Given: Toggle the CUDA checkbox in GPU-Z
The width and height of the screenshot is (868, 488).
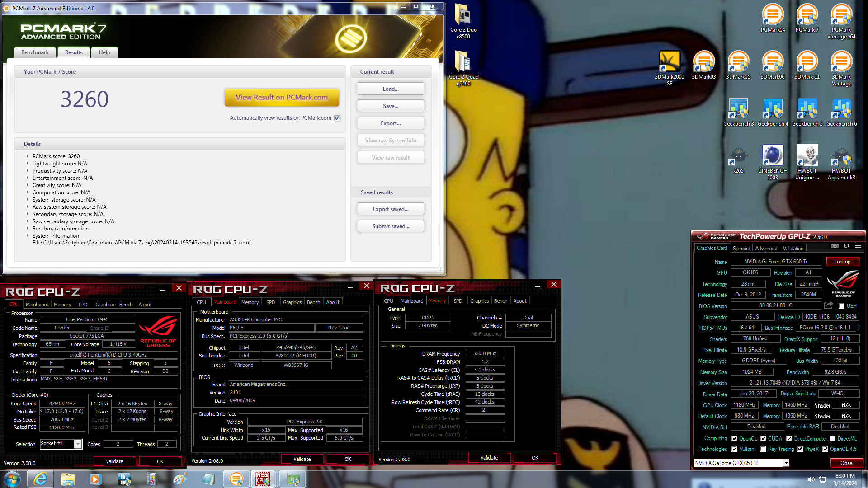Looking at the screenshot, I should 763,439.
